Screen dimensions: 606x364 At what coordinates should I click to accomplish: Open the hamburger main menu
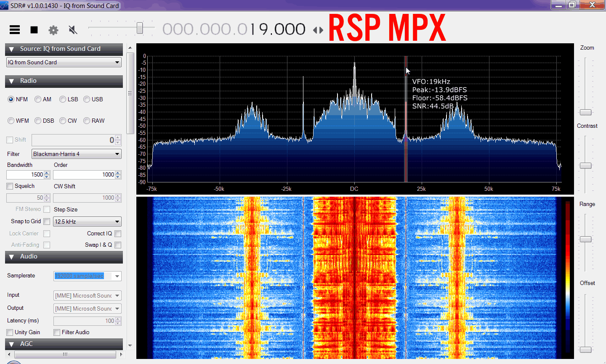(15, 30)
